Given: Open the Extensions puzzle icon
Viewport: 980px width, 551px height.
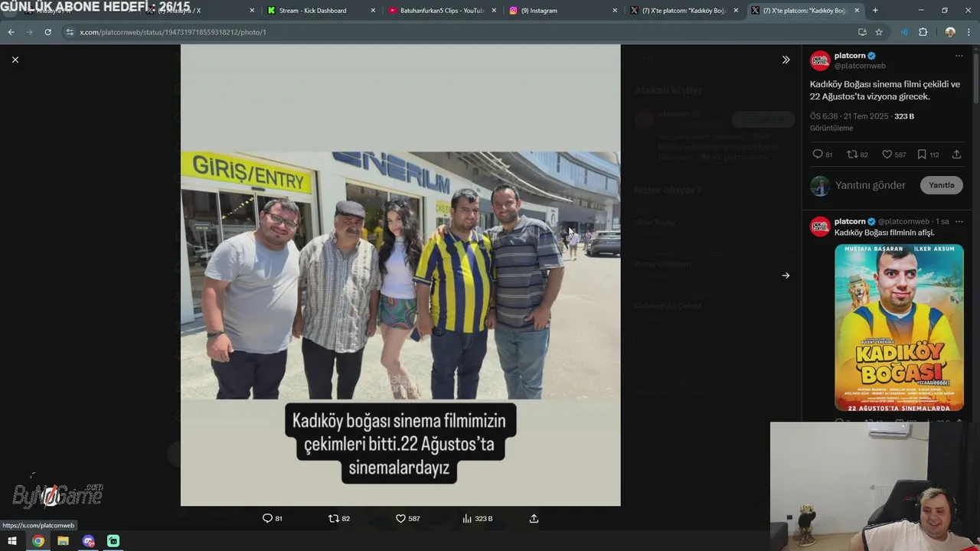Looking at the screenshot, I should [923, 32].
